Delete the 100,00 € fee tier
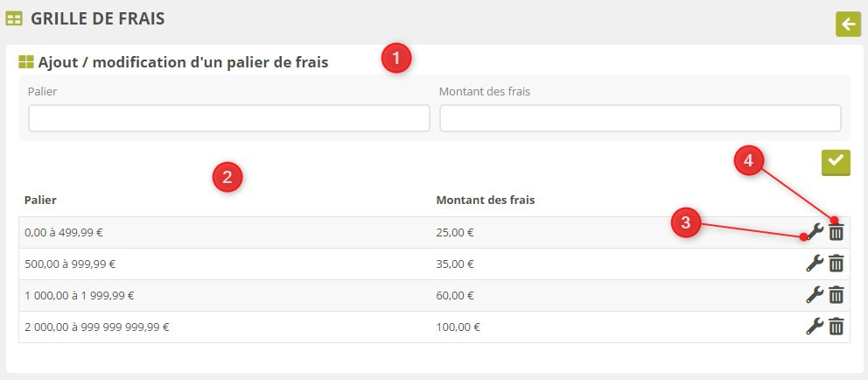 coord(836,327)
